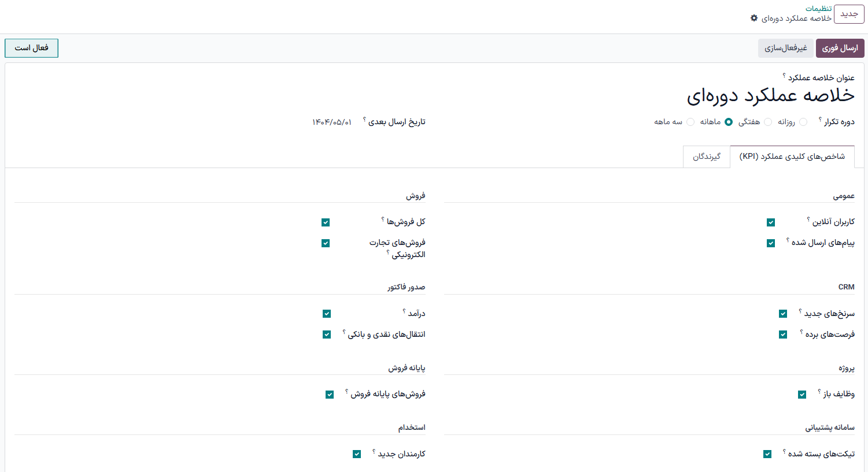Select the هفتگی radio button
The image size is (868, 472).
[768, 122]
